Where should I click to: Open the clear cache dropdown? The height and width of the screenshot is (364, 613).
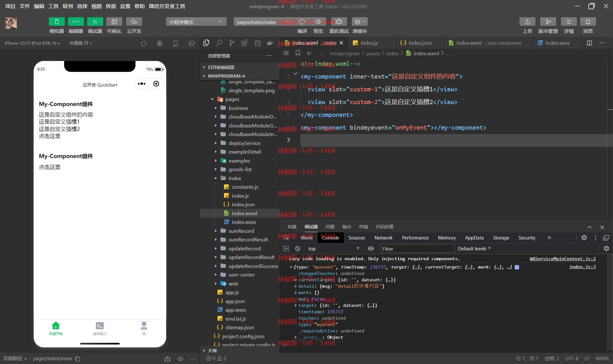point(359,22)
